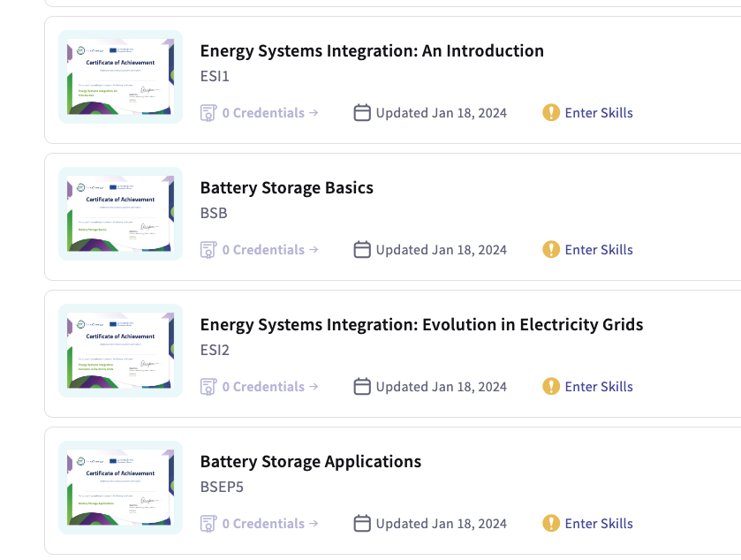Open Energy Systems Integration: Evolution in Electricity Grids title

click(421, 325)
